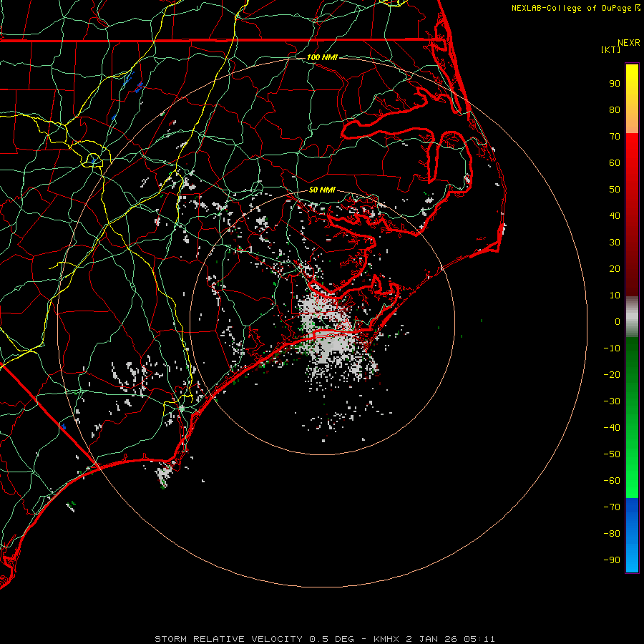Pick the gray zero segment of color bar

pyautogui.click(x=632, y=317)
